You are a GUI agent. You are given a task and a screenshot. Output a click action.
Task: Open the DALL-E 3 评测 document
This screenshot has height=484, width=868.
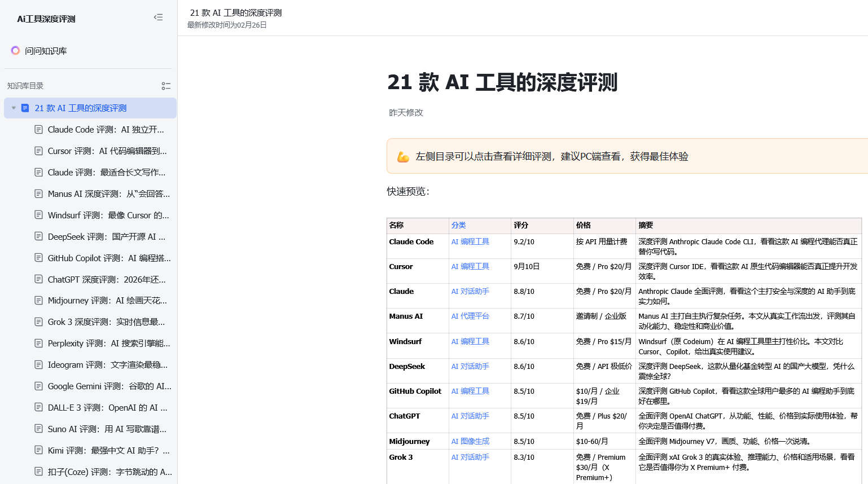(x=107, y=408)
